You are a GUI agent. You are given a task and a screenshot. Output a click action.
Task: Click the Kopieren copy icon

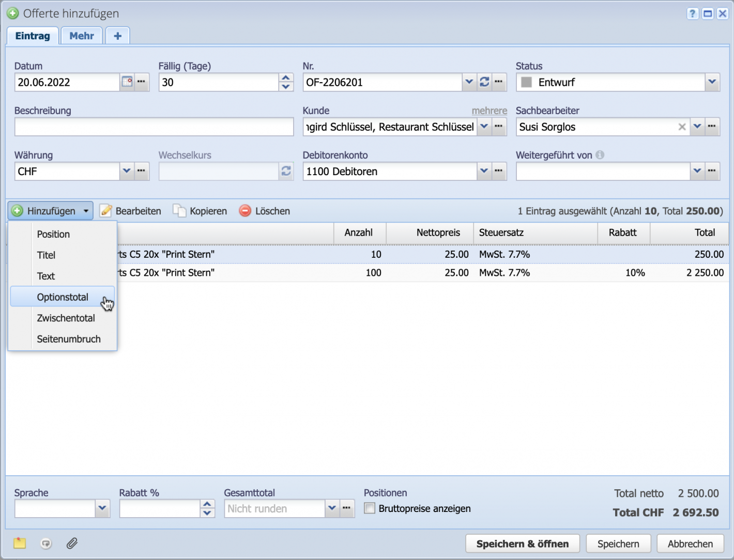(180, 210)
